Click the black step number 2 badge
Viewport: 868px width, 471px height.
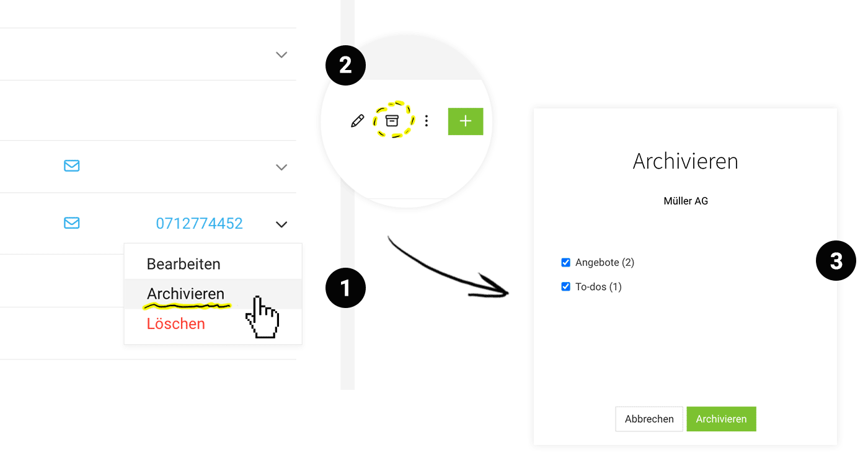(345, 65)
